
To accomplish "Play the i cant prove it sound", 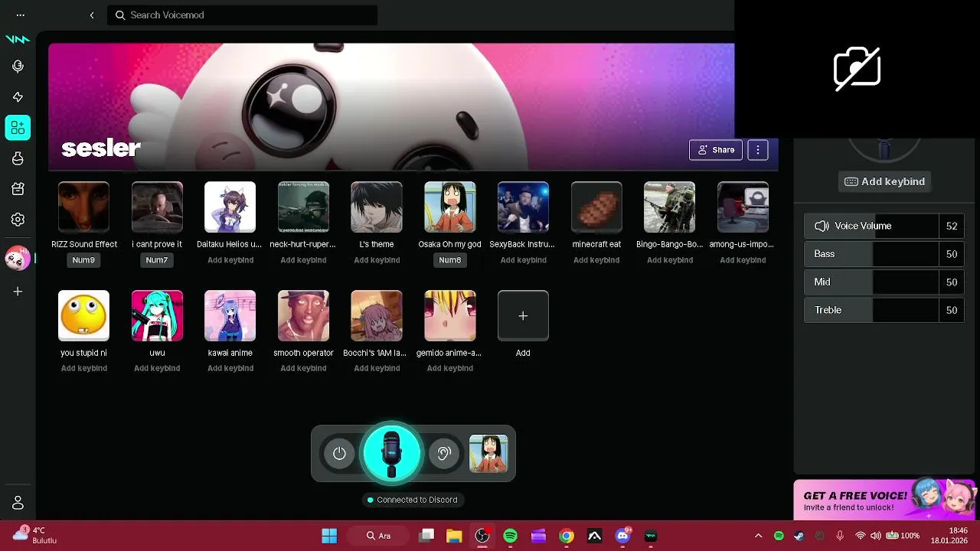I will tap(157, 207).
